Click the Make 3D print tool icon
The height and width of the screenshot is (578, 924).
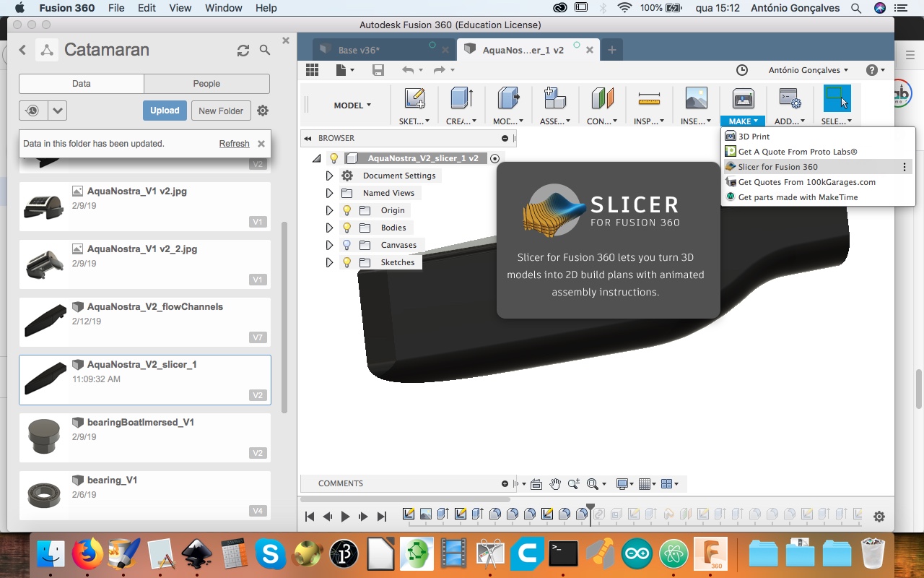pyautogui.click(x=743, y=98)
